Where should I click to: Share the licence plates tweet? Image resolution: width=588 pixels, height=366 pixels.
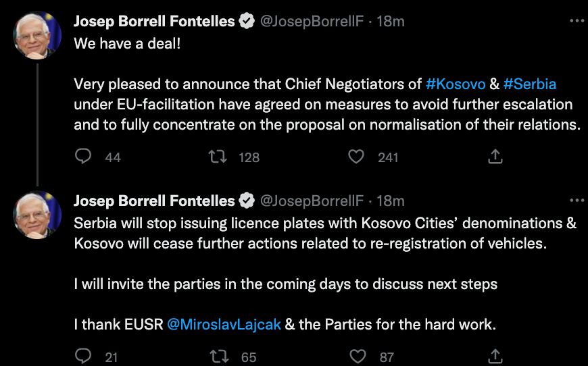point(495,357)
